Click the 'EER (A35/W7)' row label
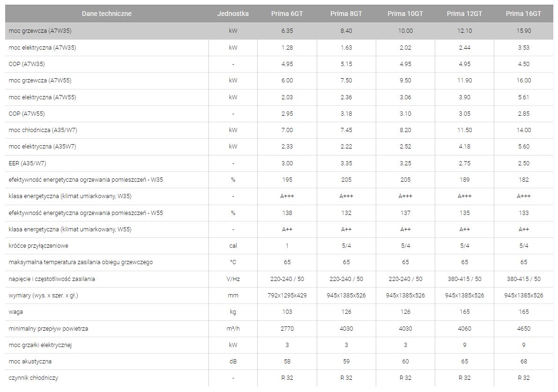558x392 pixels. point(27,163)
